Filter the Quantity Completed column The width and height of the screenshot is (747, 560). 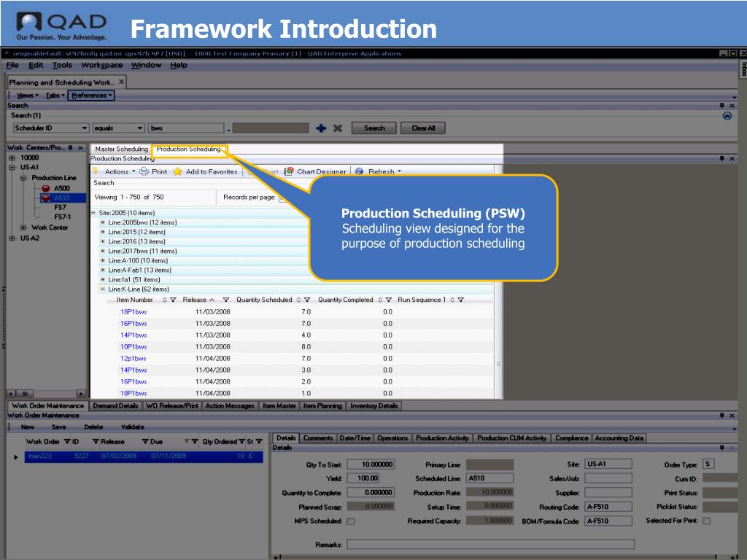(389, 300)
